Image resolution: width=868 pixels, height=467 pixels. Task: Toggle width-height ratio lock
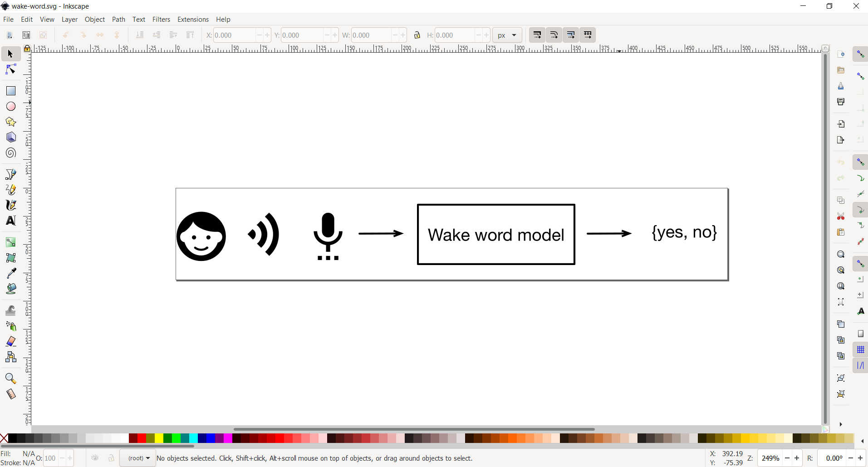pyautogui.click(x=417, y=35)
